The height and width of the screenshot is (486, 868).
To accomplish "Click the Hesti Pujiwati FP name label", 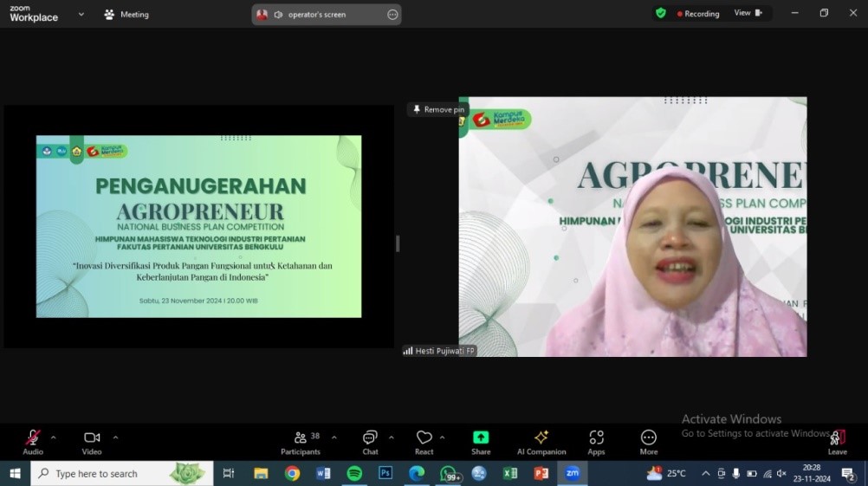I will click(x=439, y=351).
